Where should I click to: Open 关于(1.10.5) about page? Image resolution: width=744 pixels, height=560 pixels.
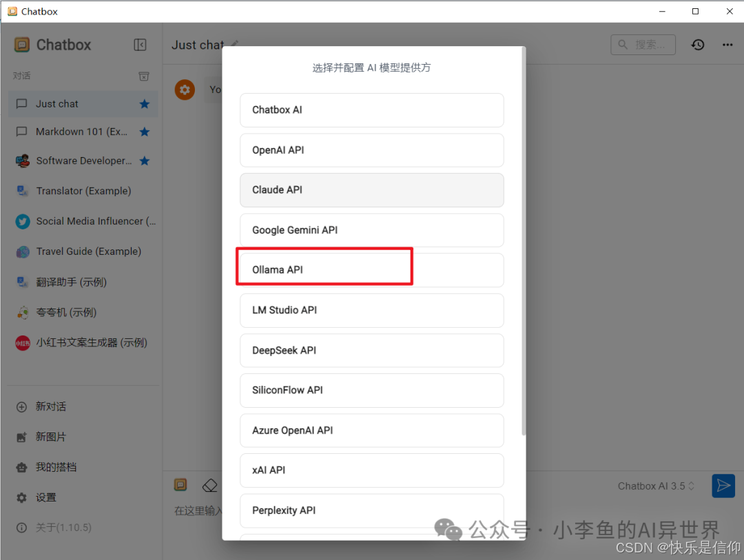tap(83, 528)
